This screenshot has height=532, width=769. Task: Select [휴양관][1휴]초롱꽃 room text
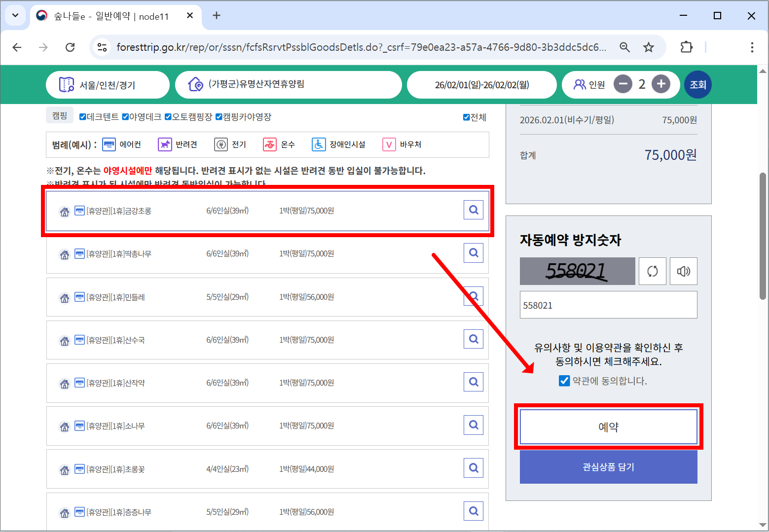(x=116, y=469)
